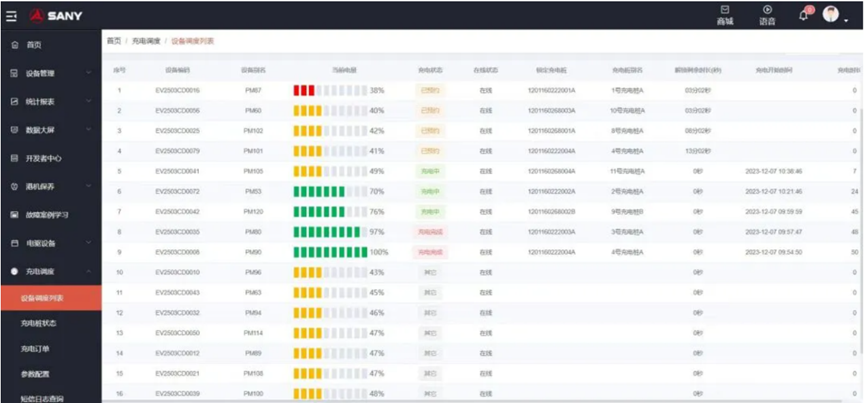The width and height of the screenshot is (865, 403).
Task: Expand the 数据大屏 sidebar chevron
Action: point(89,130)
